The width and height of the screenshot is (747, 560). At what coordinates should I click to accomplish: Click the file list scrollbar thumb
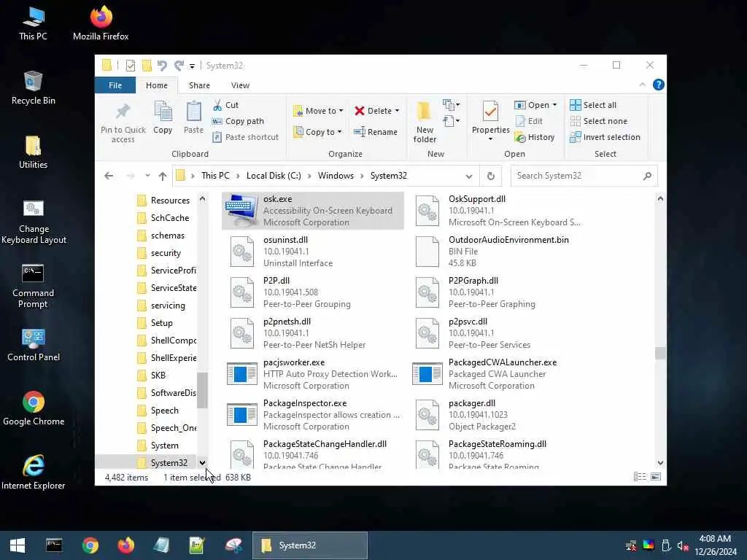click(660, 354)
